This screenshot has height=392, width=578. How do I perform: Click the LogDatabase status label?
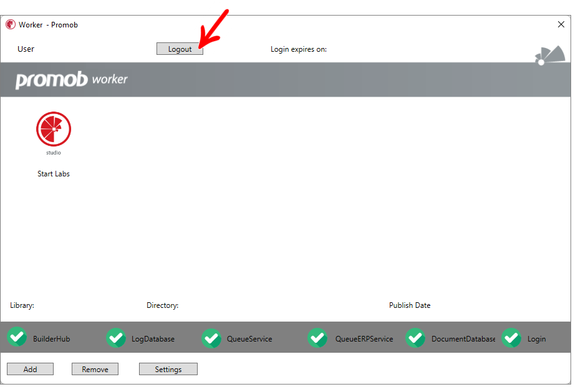pos(153,339)
